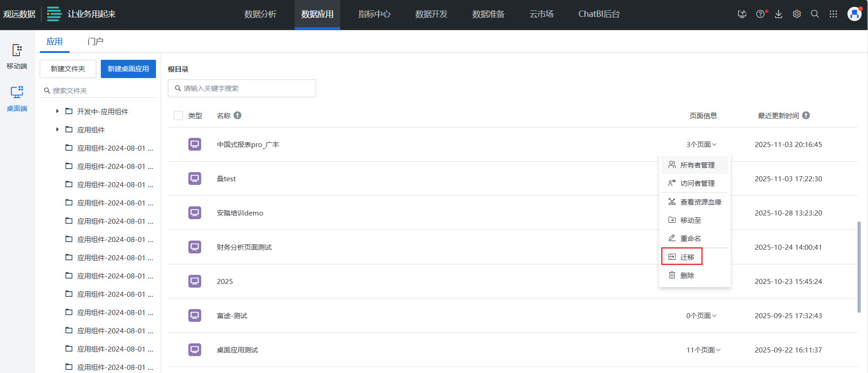Expand the 11个页面 dropdown

[x=703, y=350]
